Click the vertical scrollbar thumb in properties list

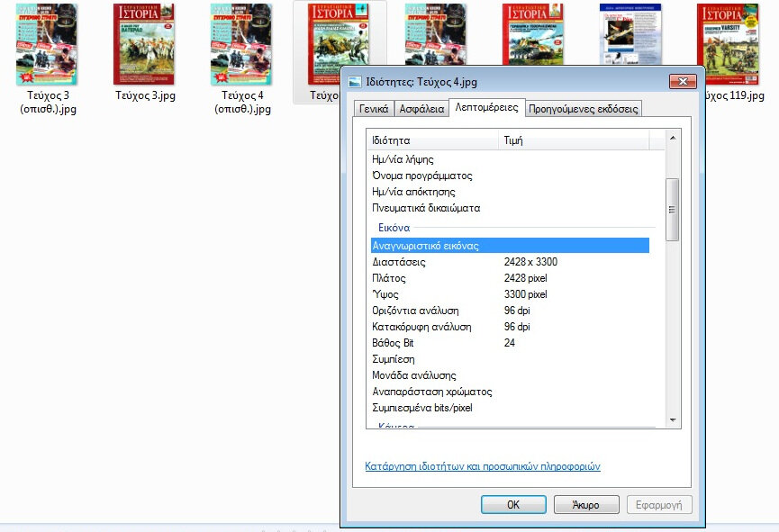coord(672,209)
